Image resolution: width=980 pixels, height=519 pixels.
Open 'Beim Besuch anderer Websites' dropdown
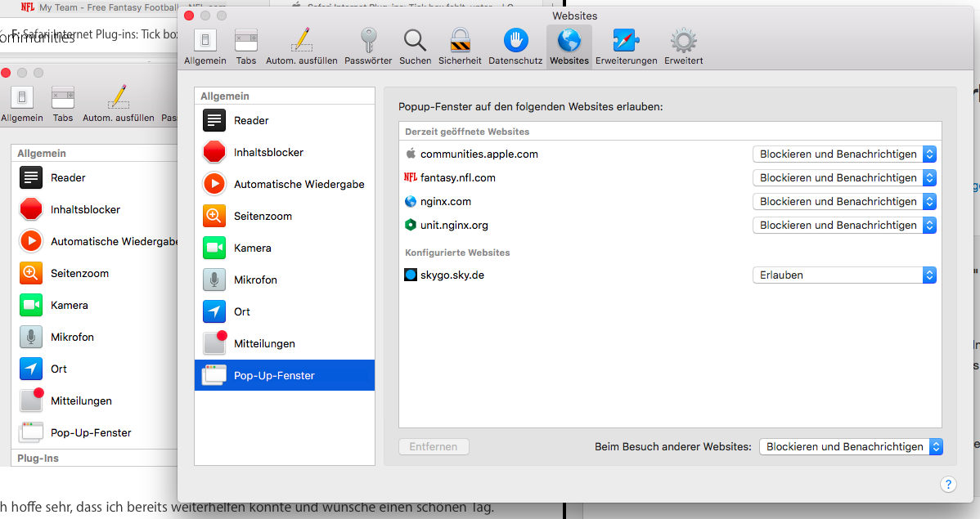(851, 446)
